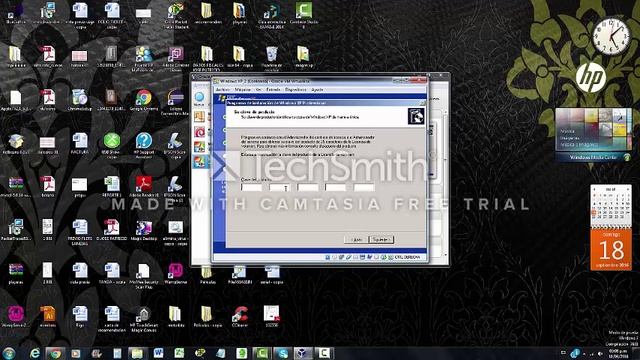This screenshot has height=360, width=640.
Task: Open the Entrada menu in the VM window
Action: point(273,89)
